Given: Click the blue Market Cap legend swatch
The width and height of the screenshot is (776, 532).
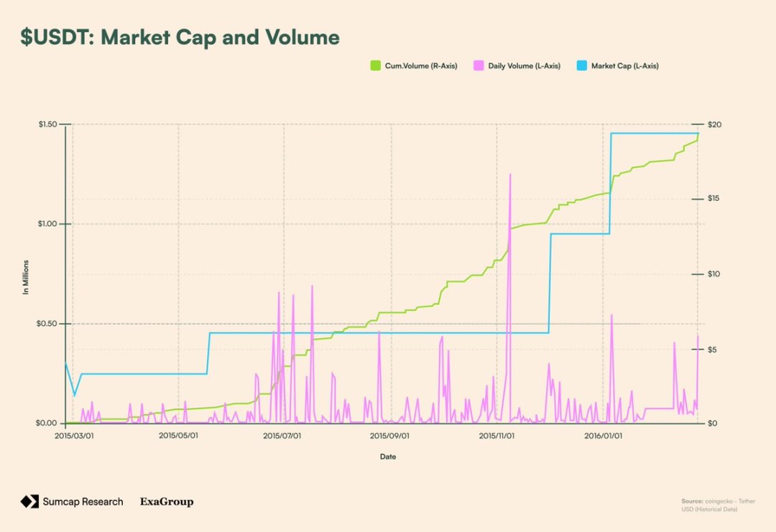Looking at the screenshot, I should click(x=581, y=66).
